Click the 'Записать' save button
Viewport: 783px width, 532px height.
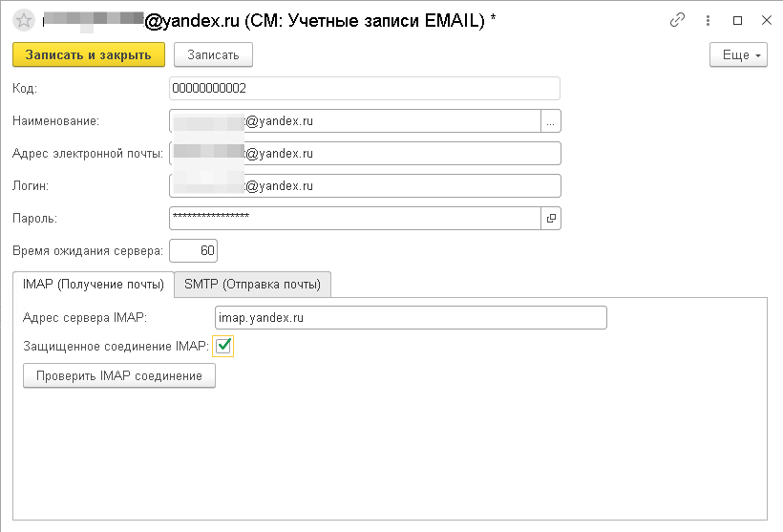(x=213, y=54)
